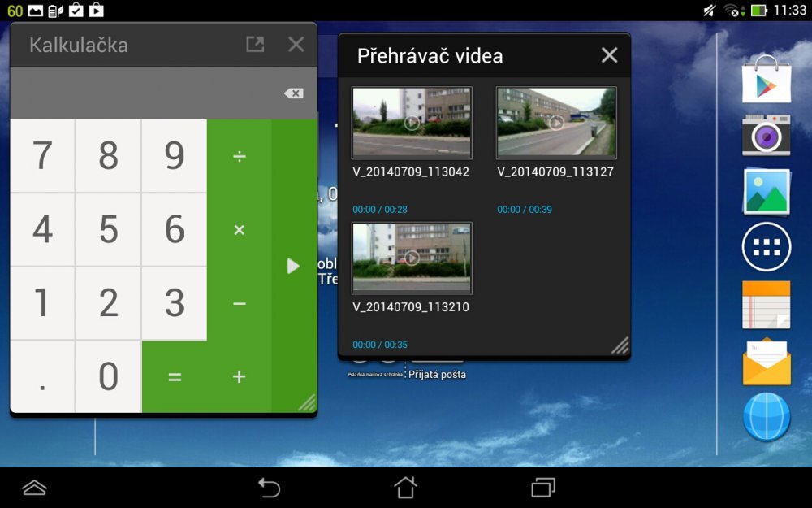Play video V_20140709_113127
Screen dimensions: 812x508
(555, 122)
